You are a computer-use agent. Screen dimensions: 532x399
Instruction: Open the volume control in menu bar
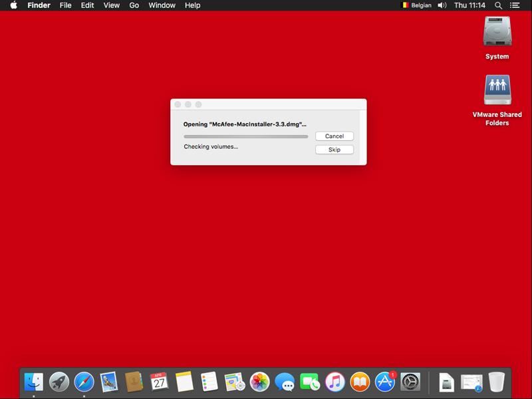click(442, 5)
